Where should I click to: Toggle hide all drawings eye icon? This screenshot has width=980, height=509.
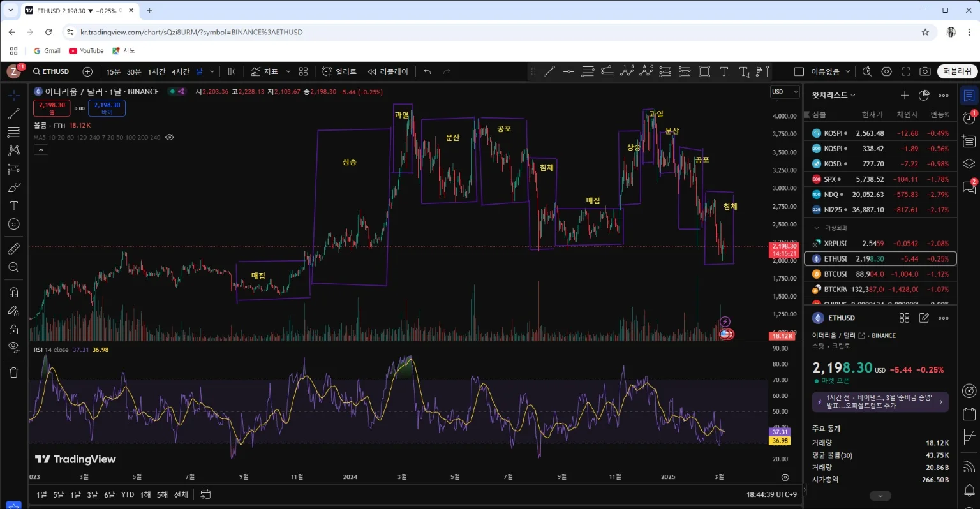13,348
